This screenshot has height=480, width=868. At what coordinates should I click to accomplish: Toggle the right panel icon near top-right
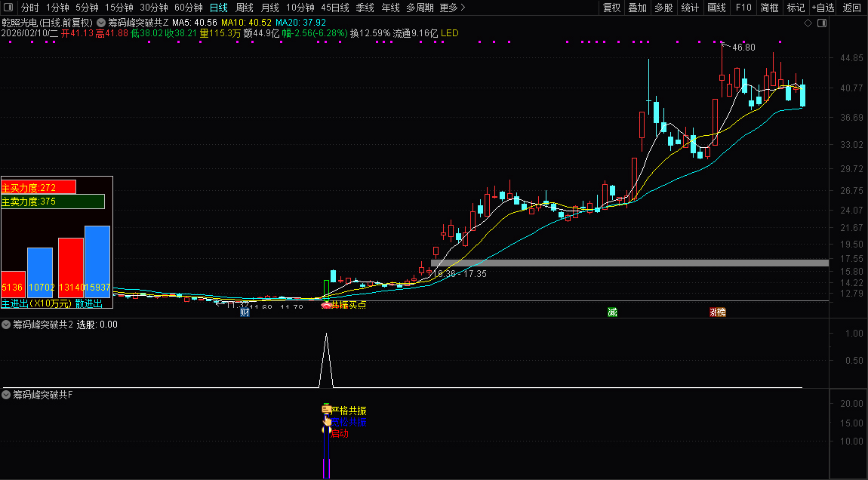[822, 23]
